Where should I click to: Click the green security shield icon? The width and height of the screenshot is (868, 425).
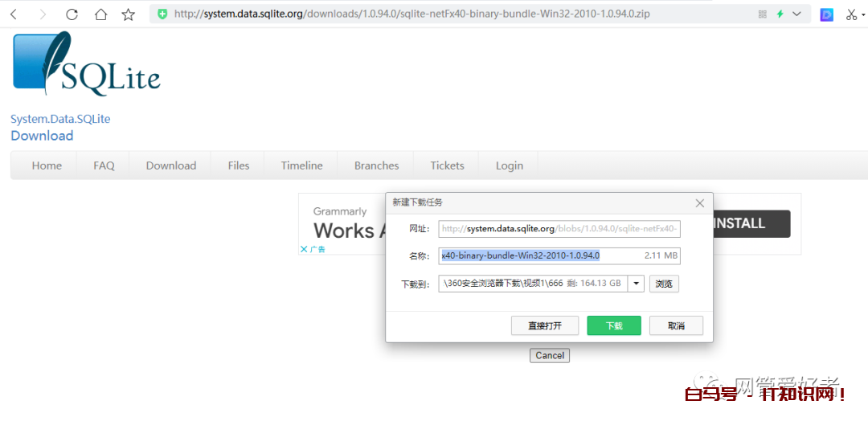point(162,14)
